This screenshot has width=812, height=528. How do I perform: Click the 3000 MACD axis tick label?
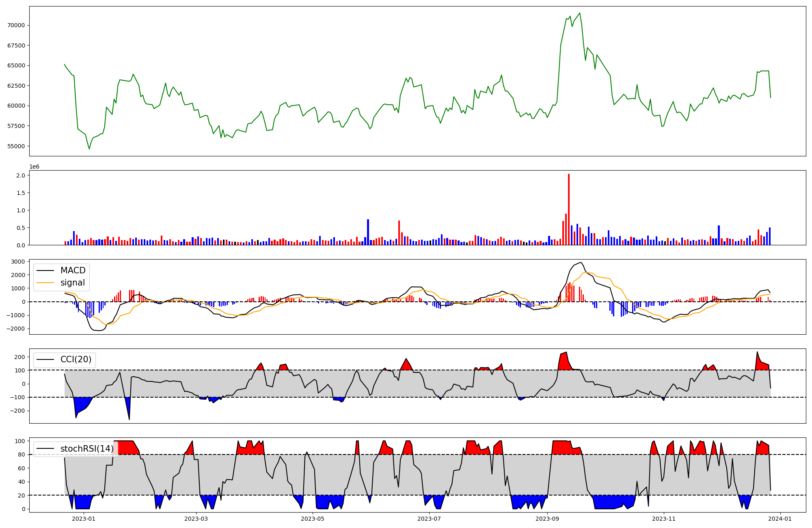(x=18, y=262)
